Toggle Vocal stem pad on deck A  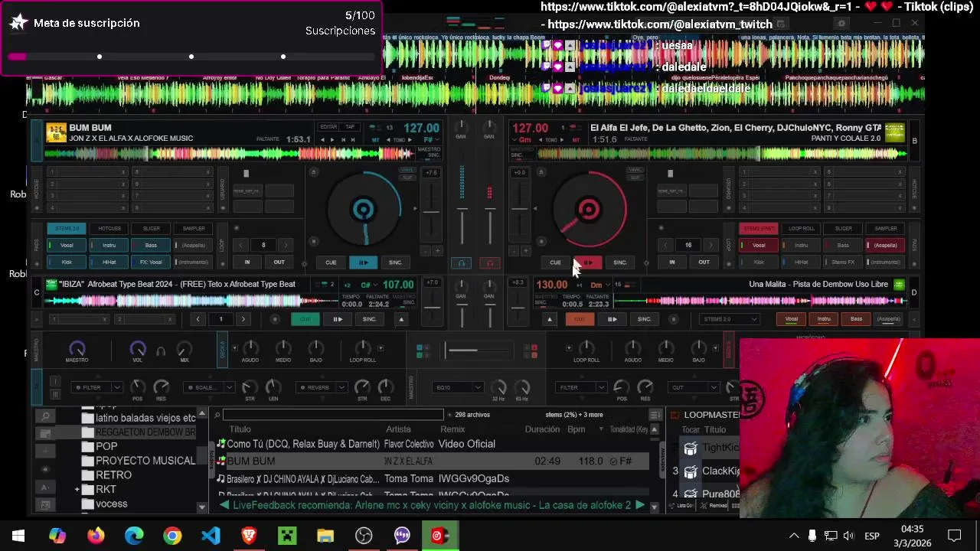coord(67,245)
